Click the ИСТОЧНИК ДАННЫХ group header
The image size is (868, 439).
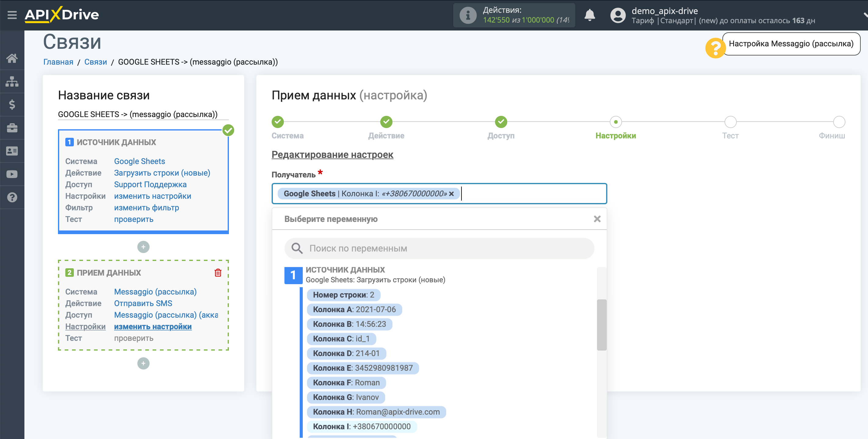coord(345,270)
